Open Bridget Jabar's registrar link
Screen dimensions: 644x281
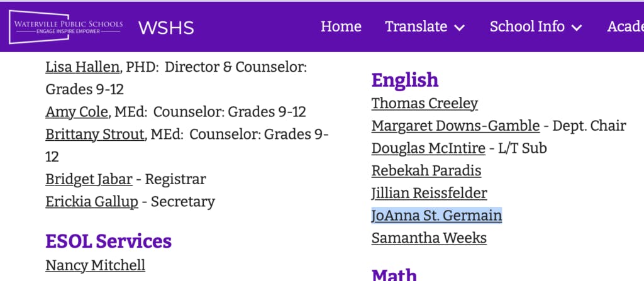[x=89, y=179]
